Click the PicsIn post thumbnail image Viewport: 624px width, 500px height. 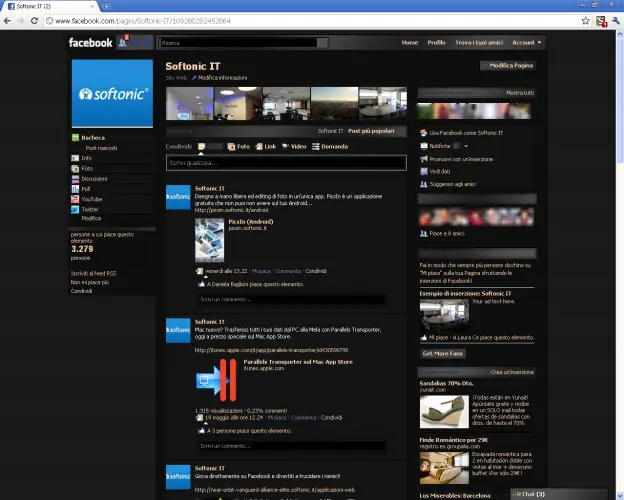[x=210, y=240]
